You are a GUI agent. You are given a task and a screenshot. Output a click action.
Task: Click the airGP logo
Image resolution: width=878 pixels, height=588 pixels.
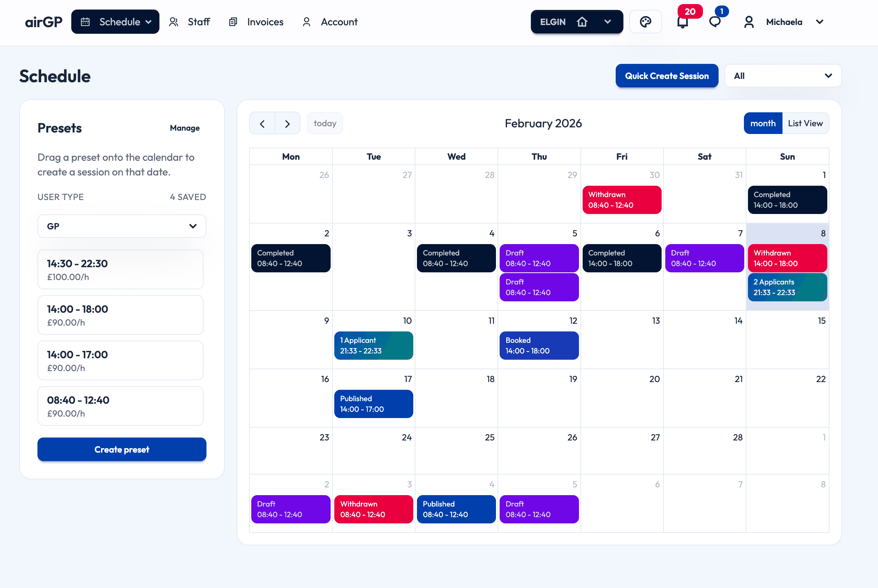43,22
